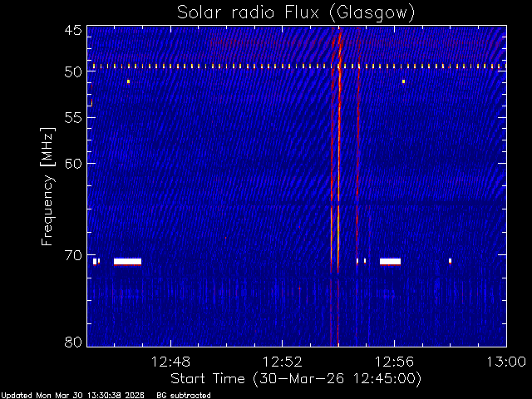Click the 12:48 time tick label
The image size is (532, 399).
[x=170, y=362]
